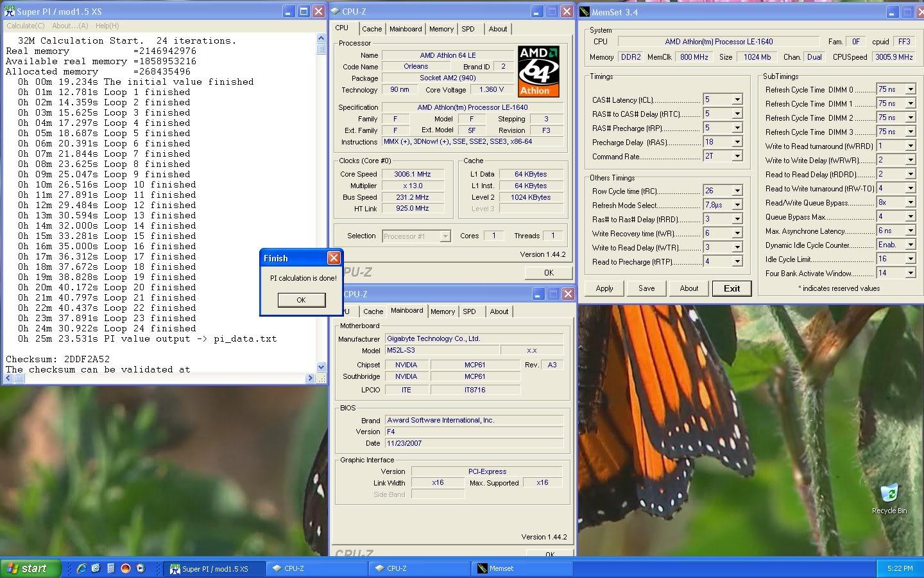Click the Core Speed value 3006.1 MHz
924x578 pixels.
[x=413, y=174]
